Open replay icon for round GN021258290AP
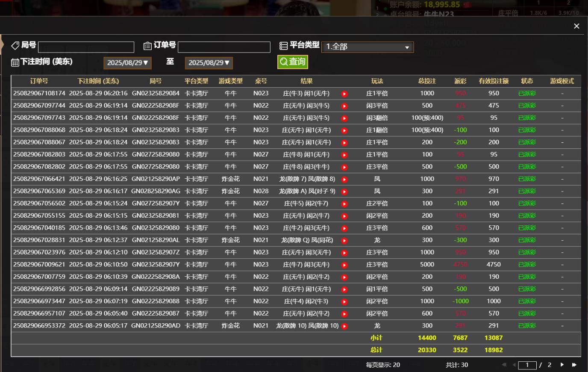588x372 pixels. click(344, 180)
